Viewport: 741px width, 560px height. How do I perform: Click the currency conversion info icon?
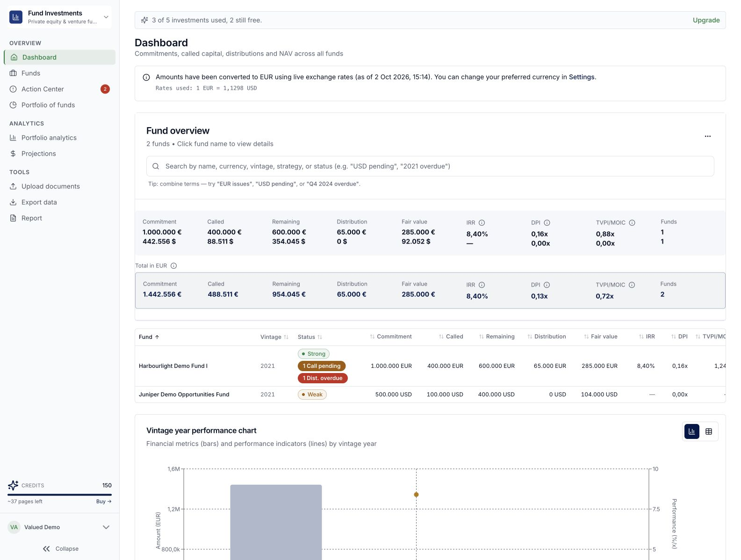coord(146,77)
